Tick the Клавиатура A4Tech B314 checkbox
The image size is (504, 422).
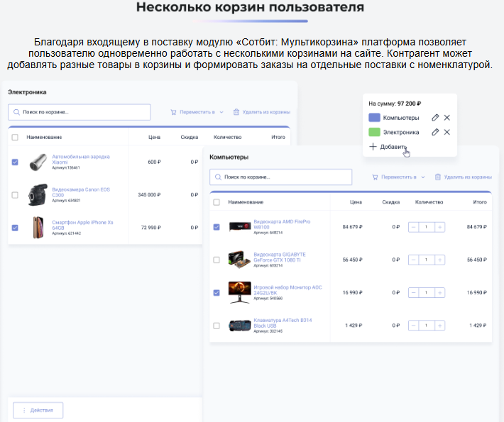217,326
